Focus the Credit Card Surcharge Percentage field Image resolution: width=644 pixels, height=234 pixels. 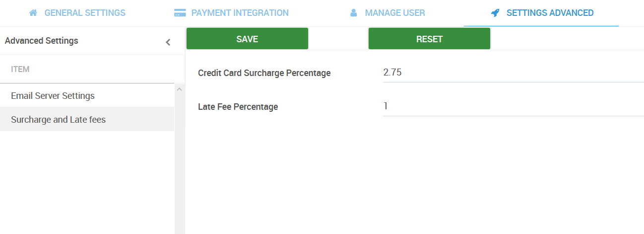point(514,73)
